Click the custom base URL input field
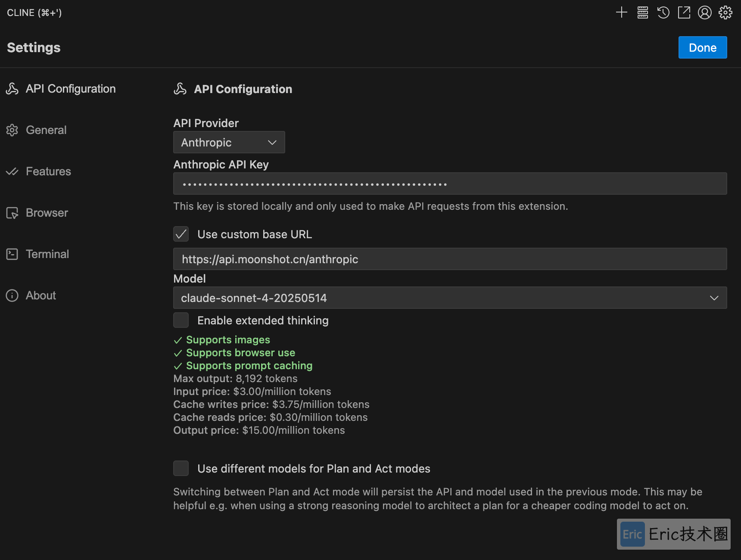The image size is (741, 560). click(x=450, y=259)
